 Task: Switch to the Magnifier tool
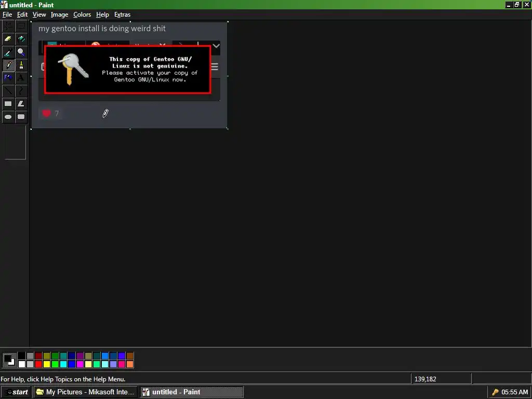click(21, 52)
